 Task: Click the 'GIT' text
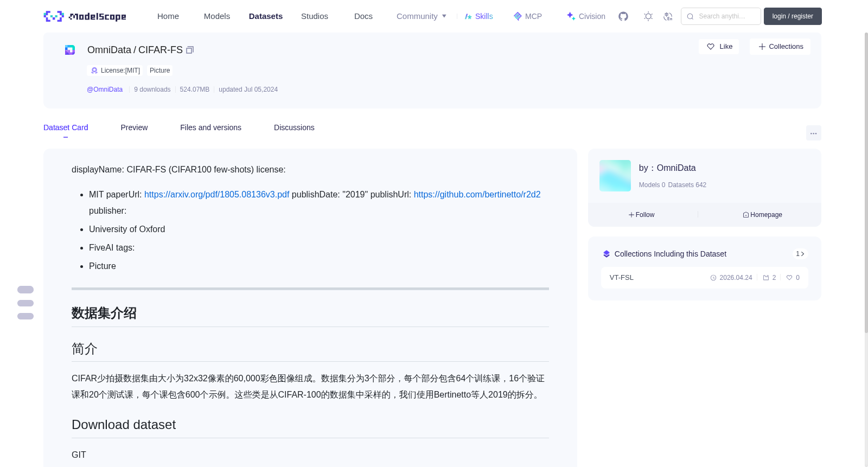(x=79, y=455)
